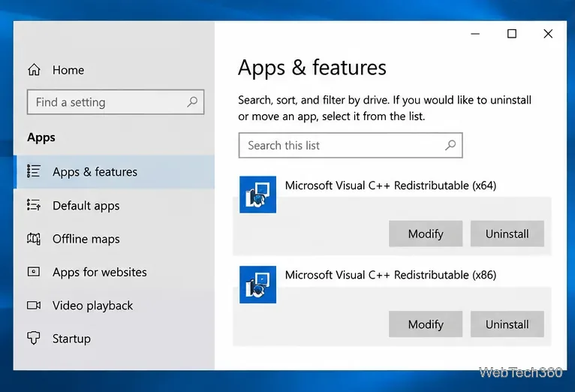Click the Video playback camera icon
The height and width of the screenshot is (392, 575).
coord(34,305)
